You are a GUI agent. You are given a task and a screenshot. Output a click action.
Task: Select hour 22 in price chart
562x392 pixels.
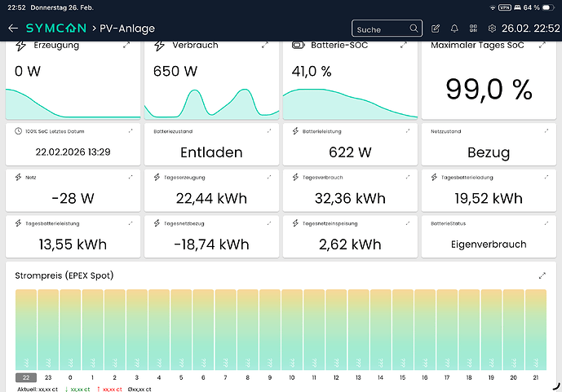click(25, 378)
